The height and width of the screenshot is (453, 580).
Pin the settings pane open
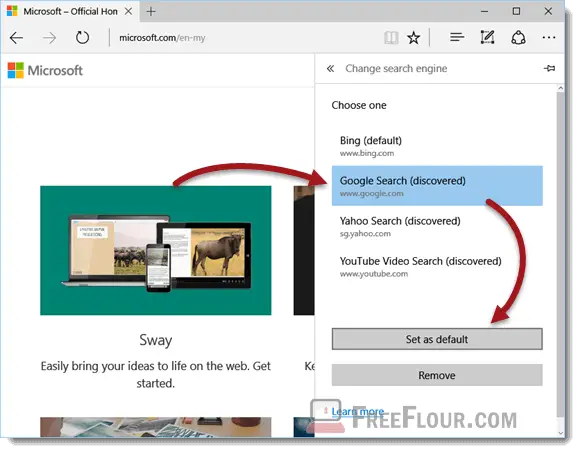click(549, 68)
